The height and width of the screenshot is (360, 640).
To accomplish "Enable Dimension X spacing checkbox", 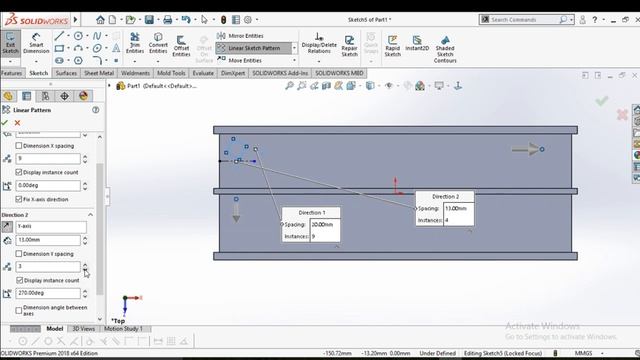I will 19,146.
